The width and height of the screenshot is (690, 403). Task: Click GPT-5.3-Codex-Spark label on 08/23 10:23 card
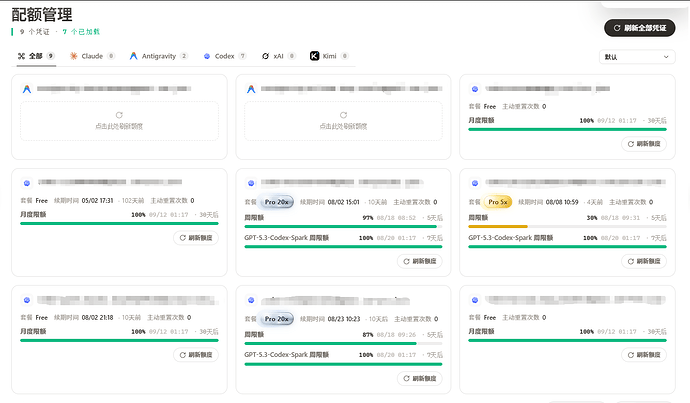pos(286,355)
